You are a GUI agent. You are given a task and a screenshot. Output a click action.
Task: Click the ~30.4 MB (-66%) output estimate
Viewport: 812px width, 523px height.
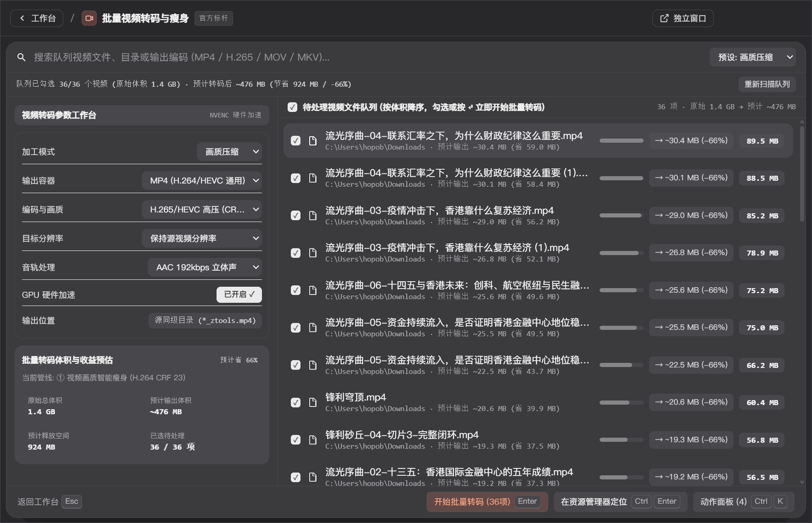pyautogui.click(x=691, y=141)
